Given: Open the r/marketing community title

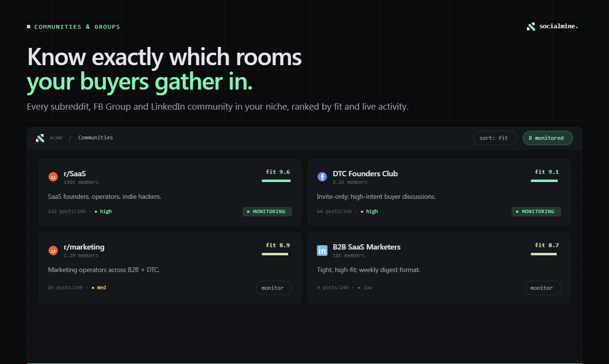Looking at the screenshot, I should 84,247.
